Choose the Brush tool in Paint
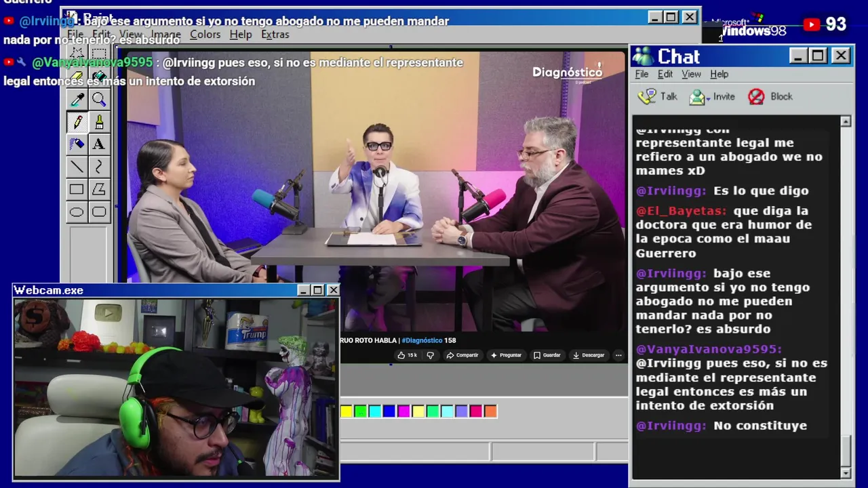868x488 pixels. click(x=99, y=122)
